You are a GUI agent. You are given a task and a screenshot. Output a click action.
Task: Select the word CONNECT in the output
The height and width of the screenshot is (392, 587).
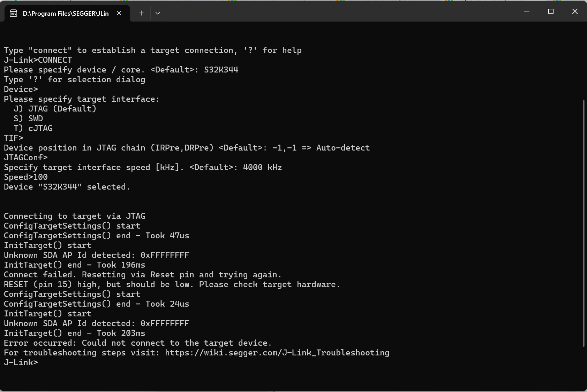click(55, 60)
